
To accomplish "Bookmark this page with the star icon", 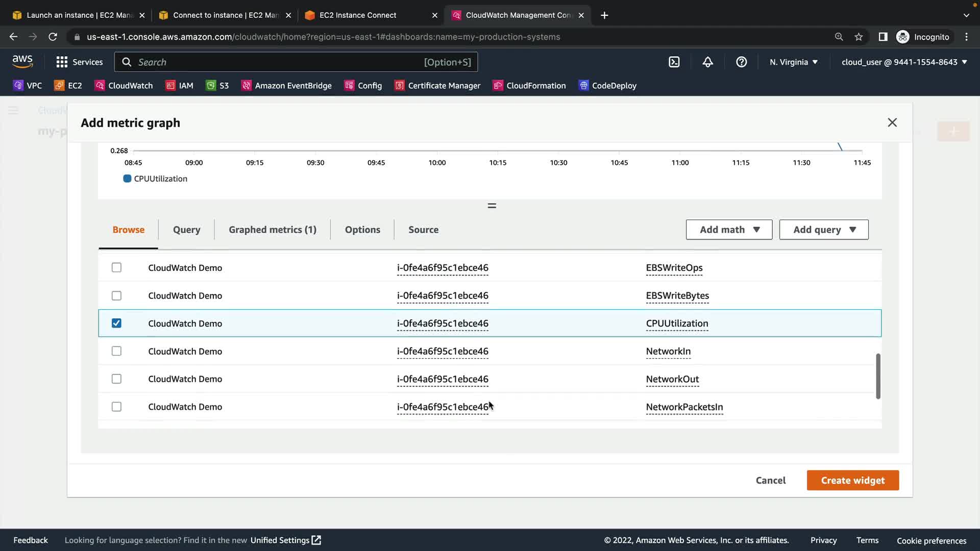I will tap(859, 37).
